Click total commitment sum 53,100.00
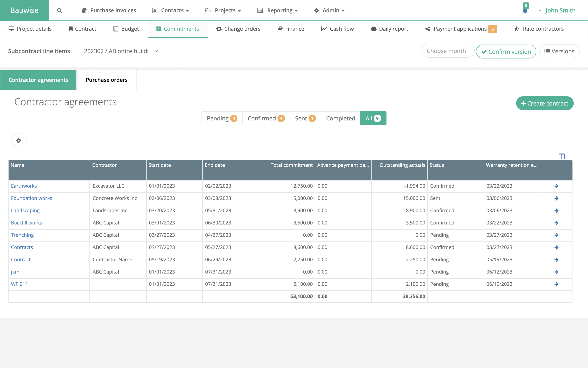 click(x=301, y=296)
